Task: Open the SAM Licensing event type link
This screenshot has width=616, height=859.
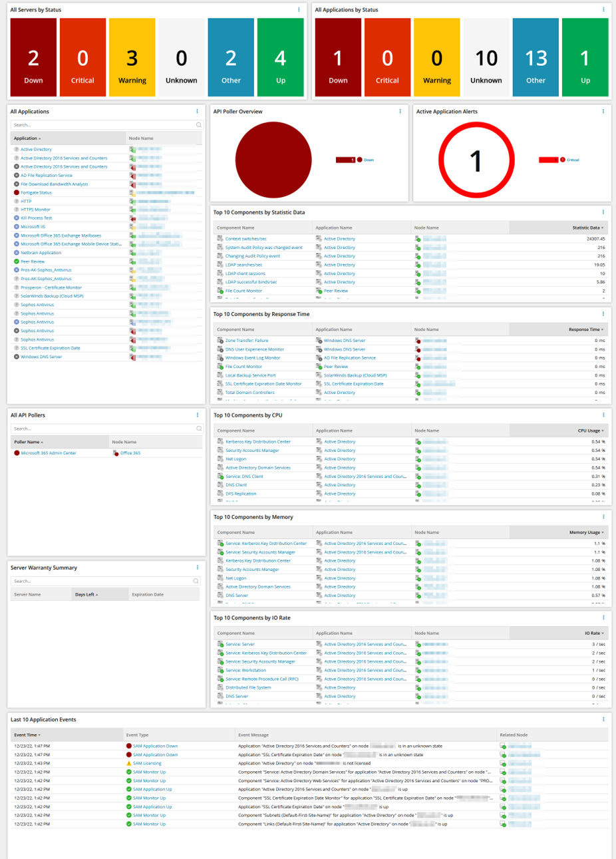Action: 147,763
